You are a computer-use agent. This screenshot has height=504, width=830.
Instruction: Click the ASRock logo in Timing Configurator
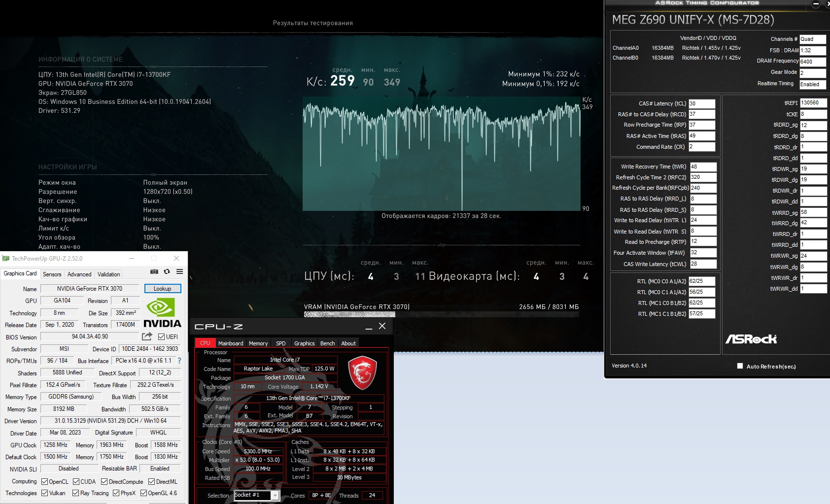coord(751,339)
